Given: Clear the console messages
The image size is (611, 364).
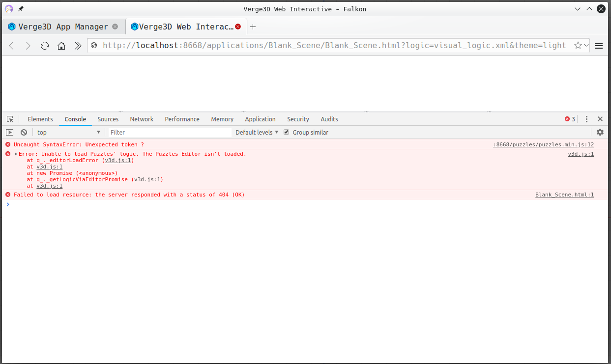Looking at the screenshot, I should (x=24, y=132).
